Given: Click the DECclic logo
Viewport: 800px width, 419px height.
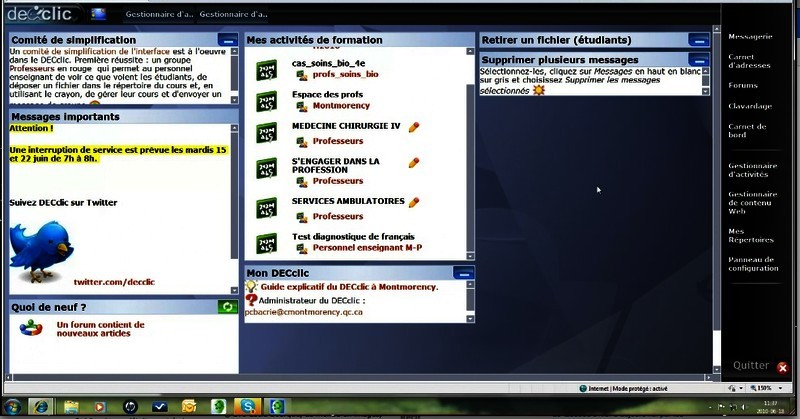Looking at the screenshot, I should (x=39, y=14).
